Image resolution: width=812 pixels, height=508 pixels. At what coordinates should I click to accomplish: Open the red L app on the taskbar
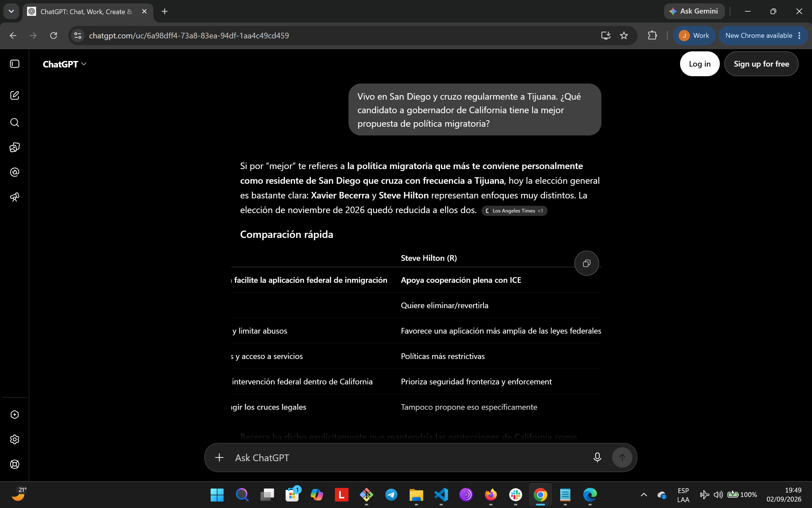coord(342,494)
